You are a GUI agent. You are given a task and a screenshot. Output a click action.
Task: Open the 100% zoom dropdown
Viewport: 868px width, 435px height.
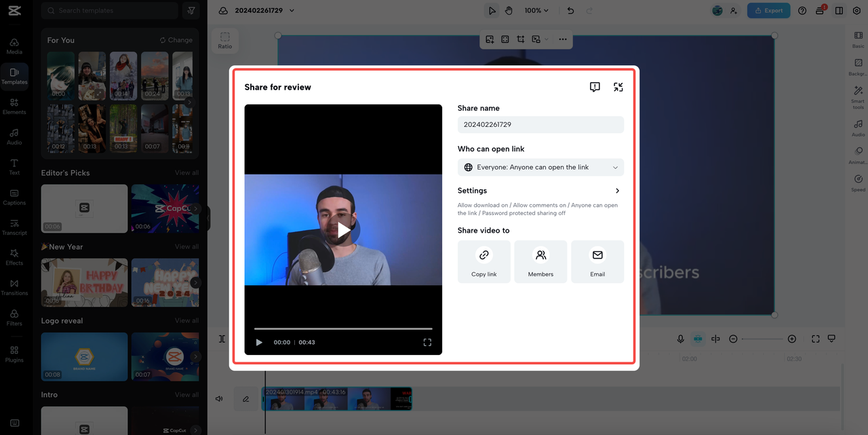(536, 10)
